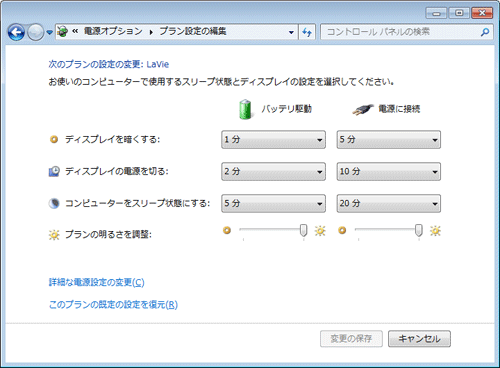Screen dimensions: 500x368
Task: Close the window with the red X
Action: [482, 13]
